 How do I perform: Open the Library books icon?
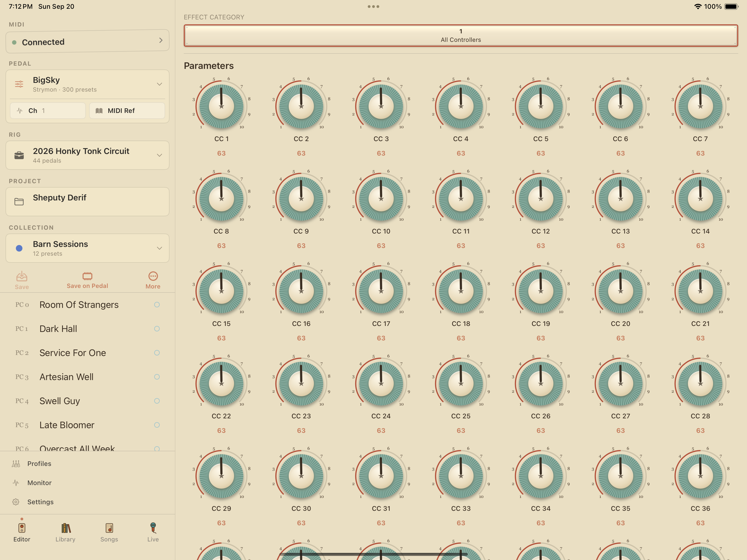point(66,528)
